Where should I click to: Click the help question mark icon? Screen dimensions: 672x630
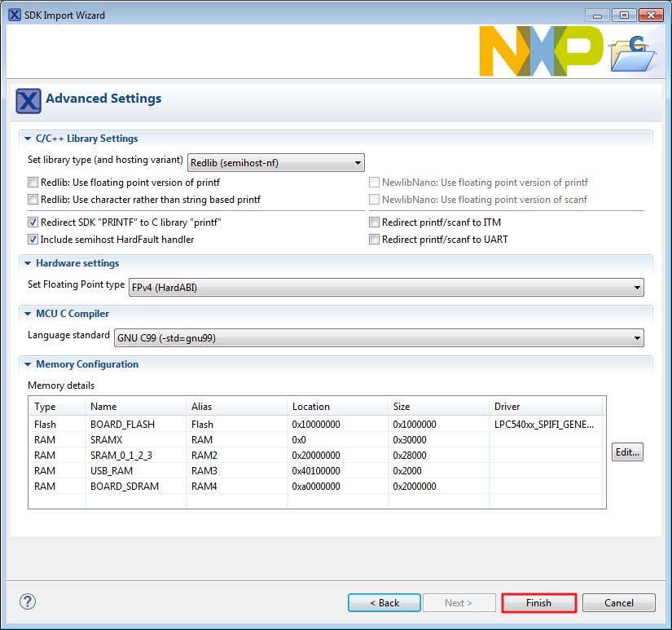(x=28, y=602)
